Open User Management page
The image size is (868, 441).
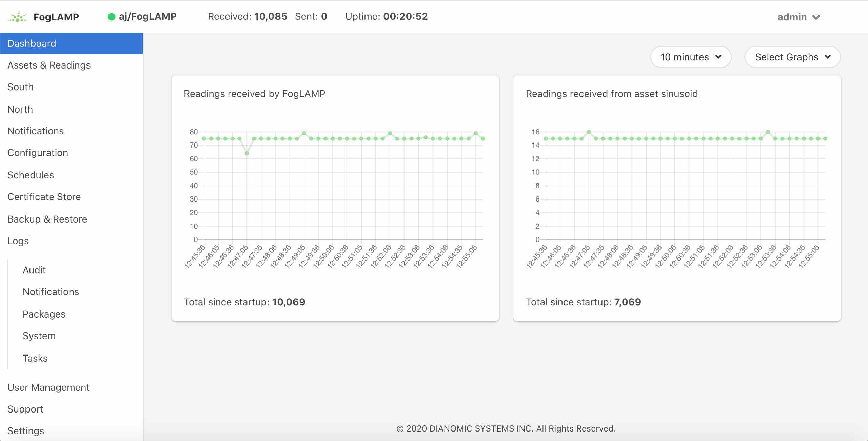(x=48, y=387)
